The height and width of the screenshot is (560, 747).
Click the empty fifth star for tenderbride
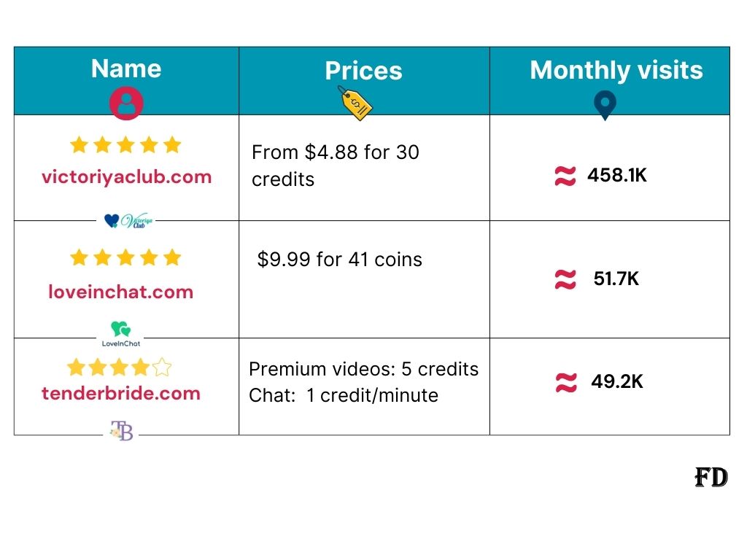[162, 367]
